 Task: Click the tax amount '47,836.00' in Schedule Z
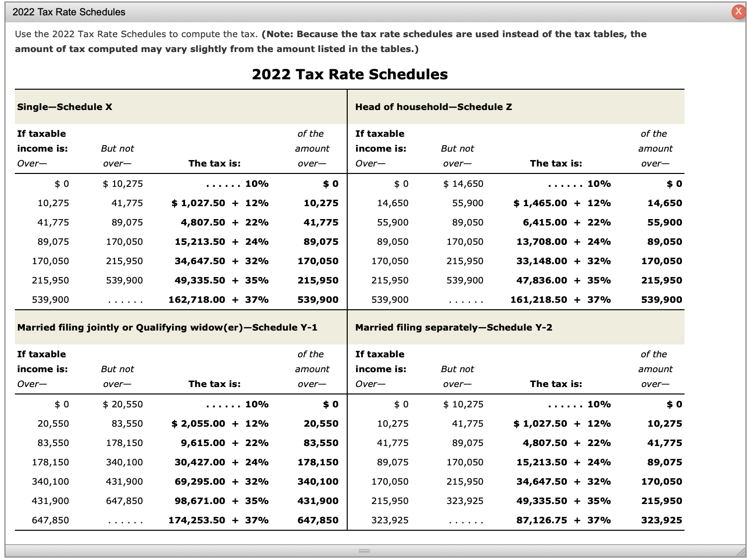pos(542,280)
